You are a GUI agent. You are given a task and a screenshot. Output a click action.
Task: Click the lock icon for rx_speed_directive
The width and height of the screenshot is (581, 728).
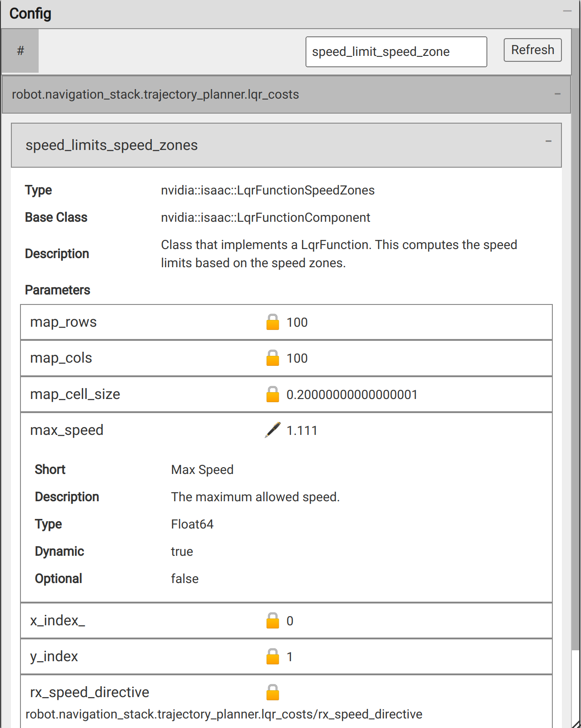pos(272,693)
